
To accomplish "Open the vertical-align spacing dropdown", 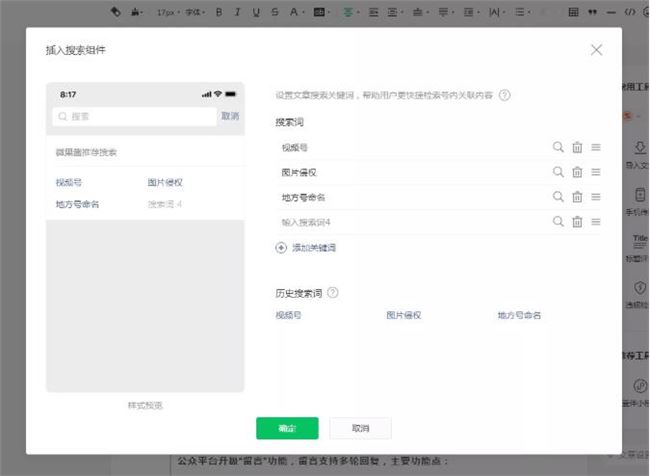I will pos(420,12).
